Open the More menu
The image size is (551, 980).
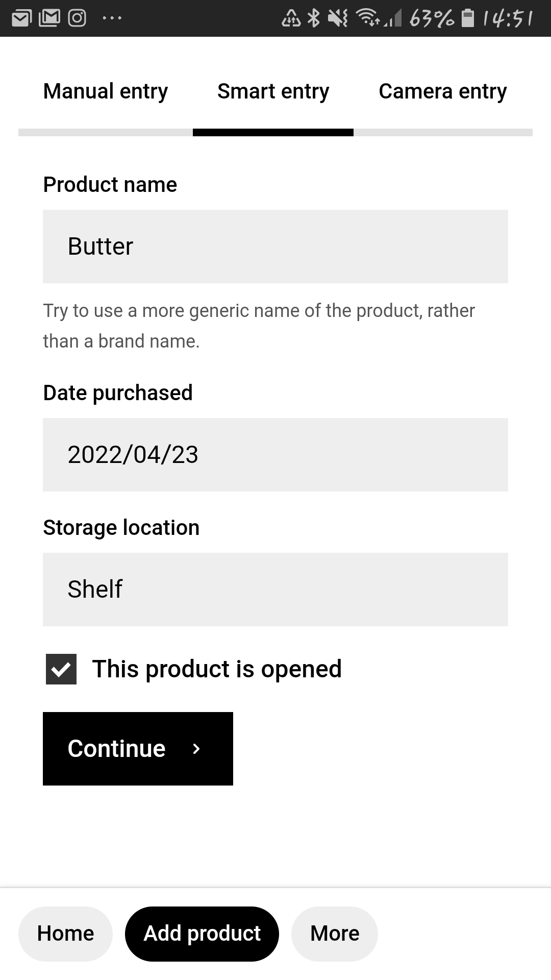335,934
